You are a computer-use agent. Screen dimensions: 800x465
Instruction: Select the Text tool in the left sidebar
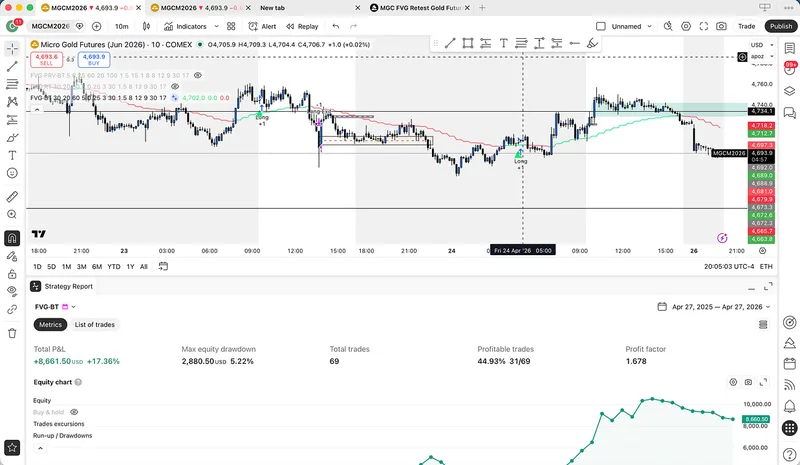[x=12, y=156]
